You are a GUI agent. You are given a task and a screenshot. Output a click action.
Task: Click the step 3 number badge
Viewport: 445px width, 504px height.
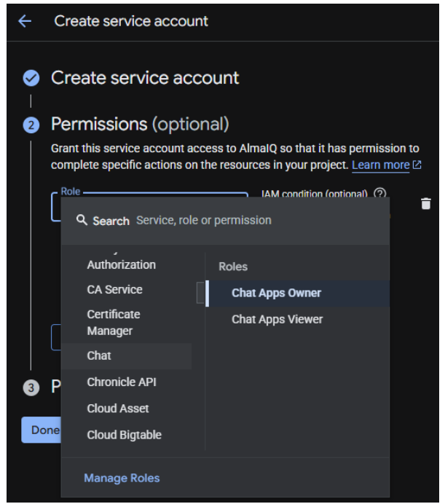[31, 387]
